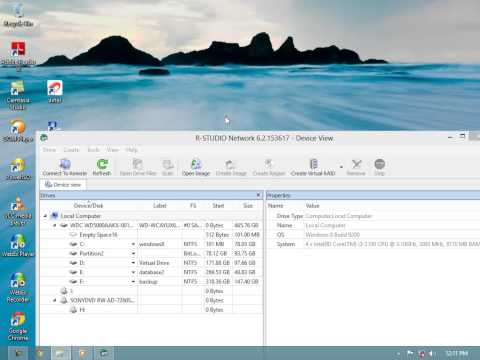Open the dropdown arrow on the E: row
The width and height of the screenshot is (480, 360).
[x=133, y=272]
